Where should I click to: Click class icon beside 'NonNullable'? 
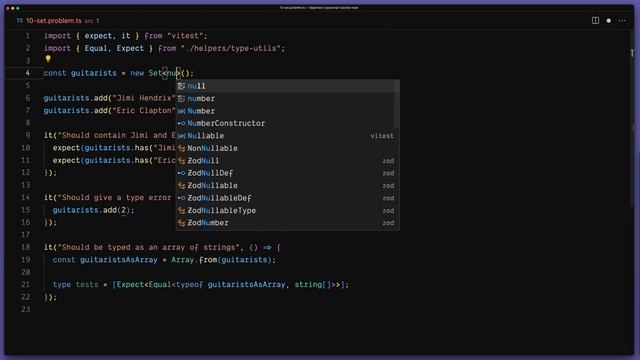182,148
